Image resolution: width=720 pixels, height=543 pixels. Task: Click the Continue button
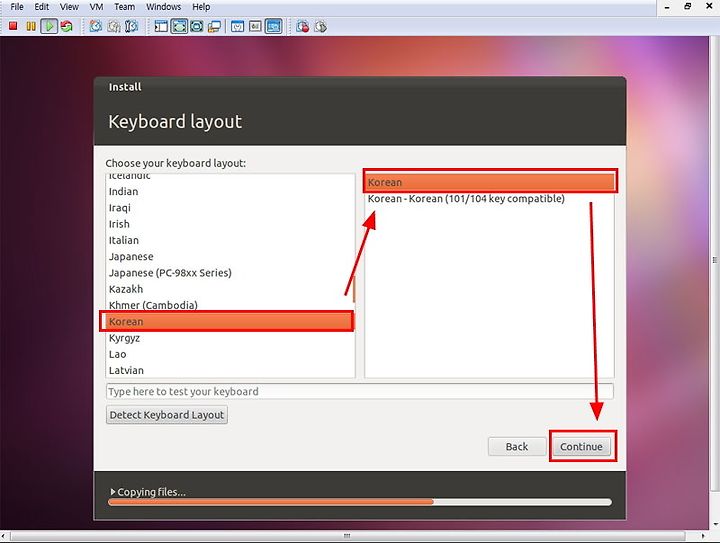[x=581, y=446]
